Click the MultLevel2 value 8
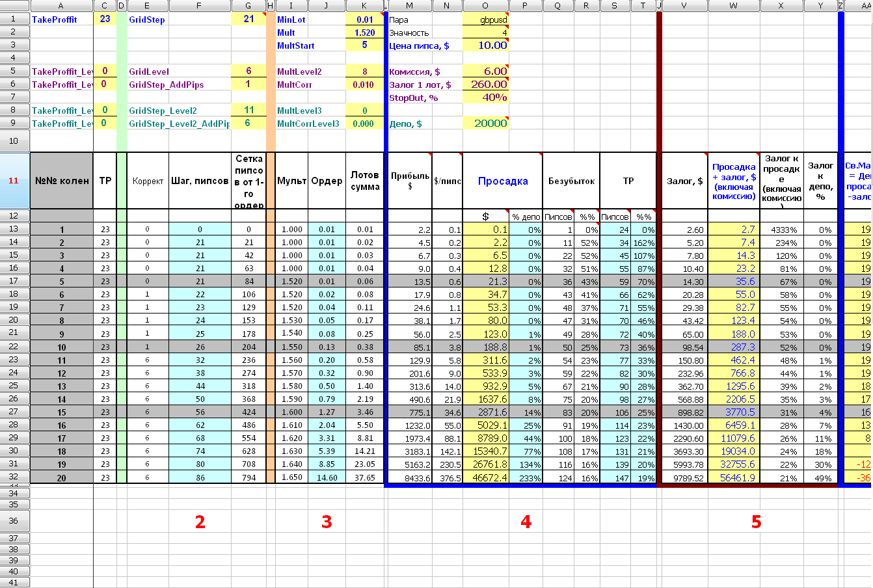This screenshot has width=873, height=588. 365,72
